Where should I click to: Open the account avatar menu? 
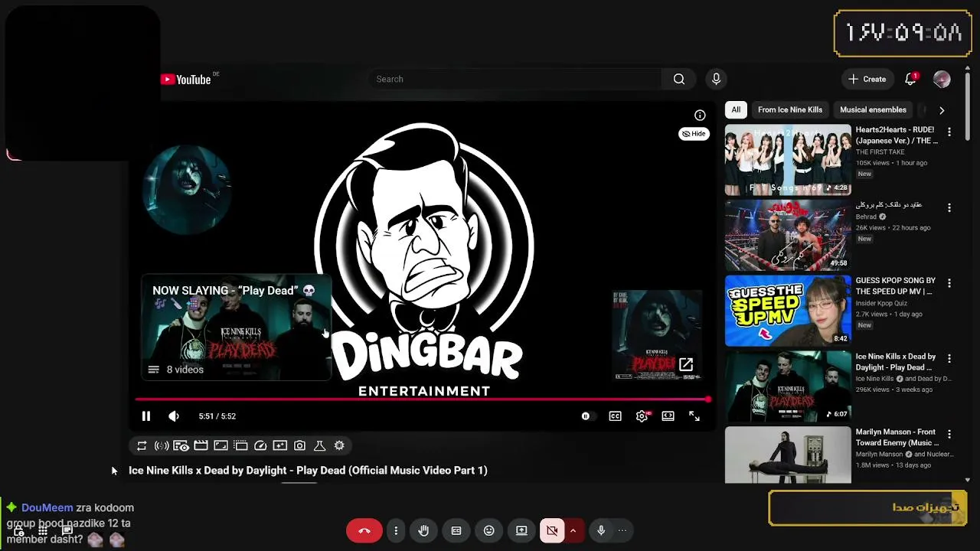point(942,79)
